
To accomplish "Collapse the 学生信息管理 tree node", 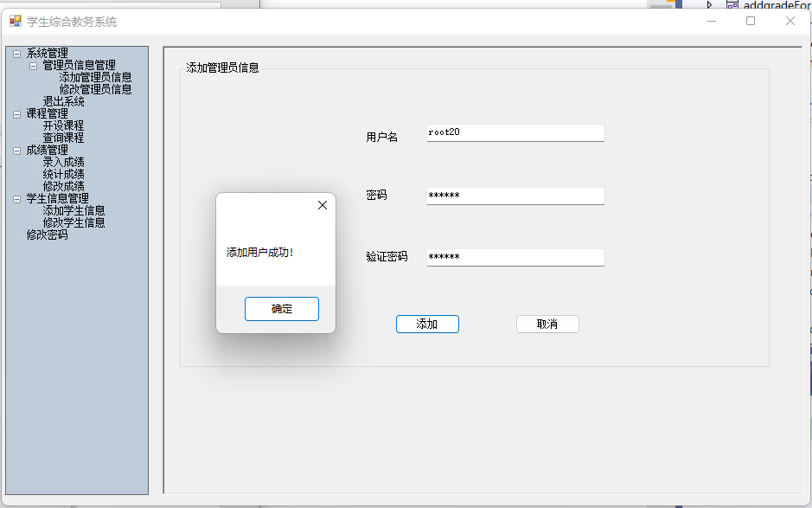I will [17, 199].
